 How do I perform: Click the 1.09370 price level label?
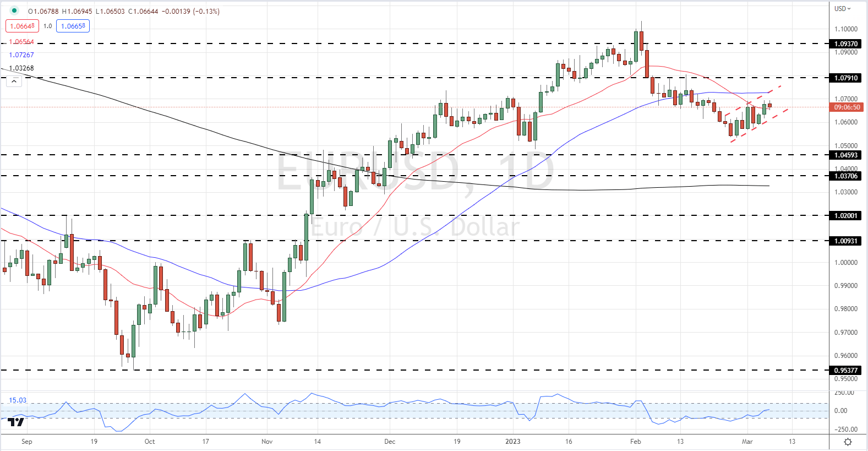(845, 44)
